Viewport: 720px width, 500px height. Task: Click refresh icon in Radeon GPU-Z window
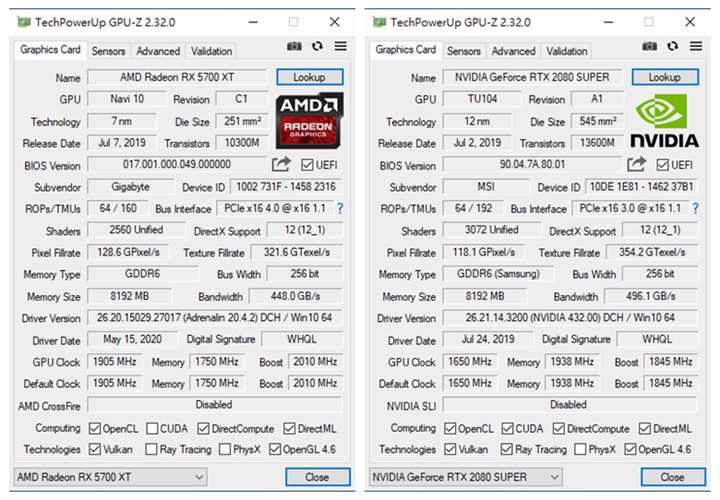[x=317, y=46]
